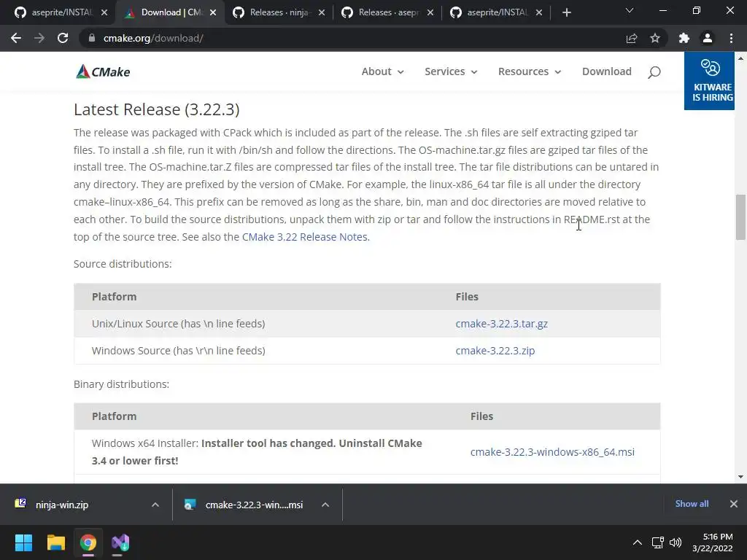This screenshot has height=560, width=747.
Task: Open the downloaded ninja-win.zip file
Action: (62, 505)
